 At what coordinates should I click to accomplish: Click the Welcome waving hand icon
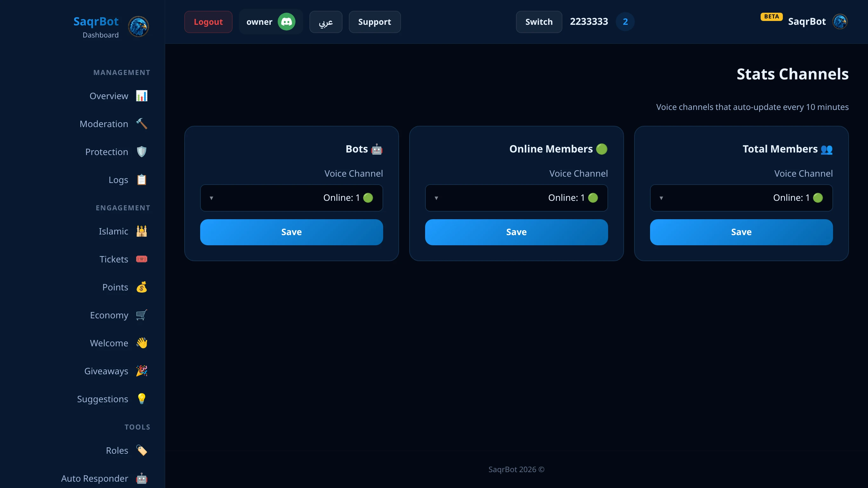point(141,343)
